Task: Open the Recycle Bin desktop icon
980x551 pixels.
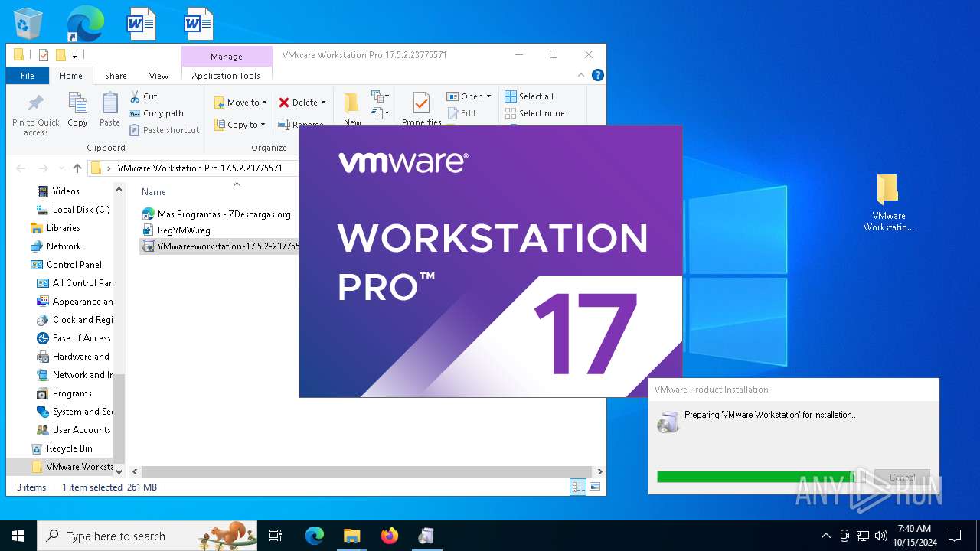Action: (x=28, y=23)
